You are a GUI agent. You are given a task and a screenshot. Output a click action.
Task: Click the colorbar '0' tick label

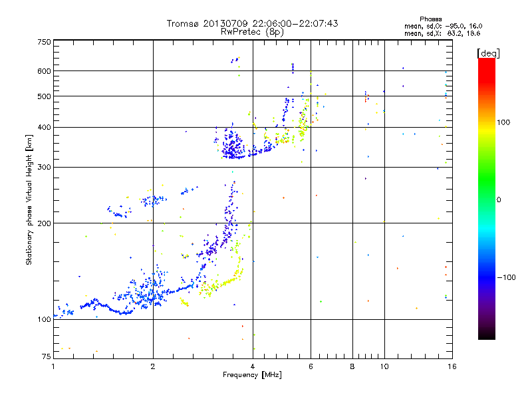click(499, 199)
